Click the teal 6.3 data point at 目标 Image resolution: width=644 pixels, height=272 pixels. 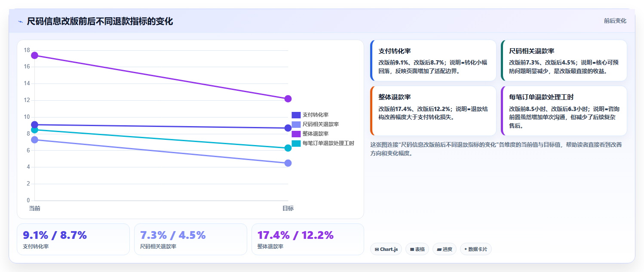coord(288,148)
